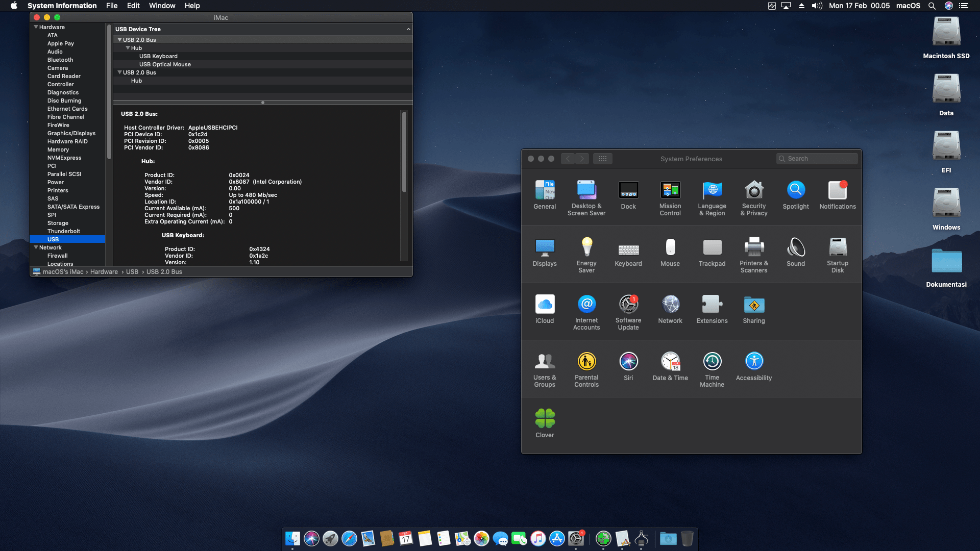Open the File menu
980x551 pixels.
pos(112,6)
